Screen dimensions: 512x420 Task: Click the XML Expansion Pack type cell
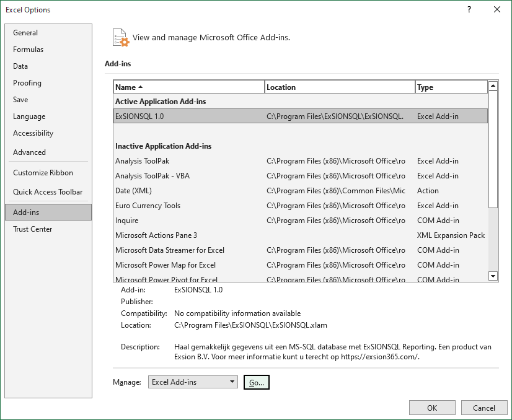(451, 235)
